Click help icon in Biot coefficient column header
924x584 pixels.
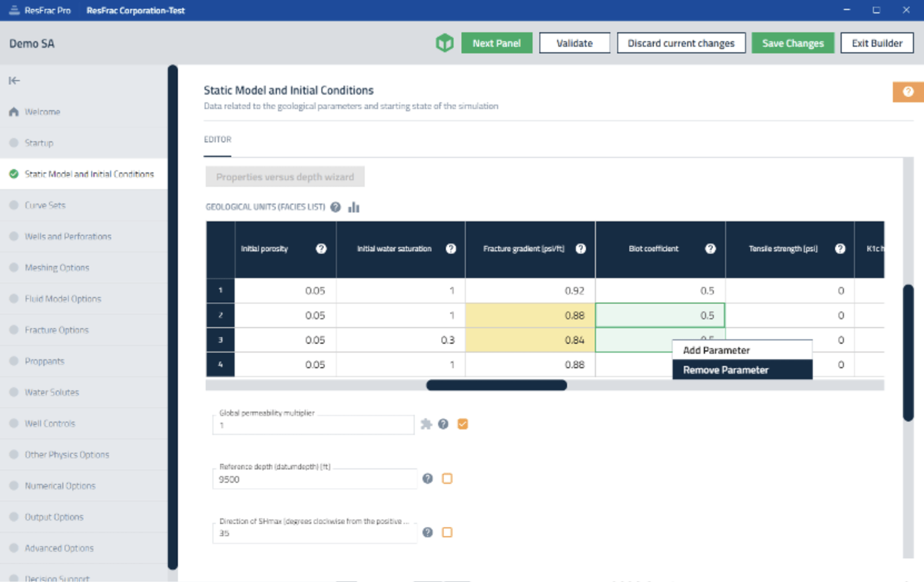[710, 249]
